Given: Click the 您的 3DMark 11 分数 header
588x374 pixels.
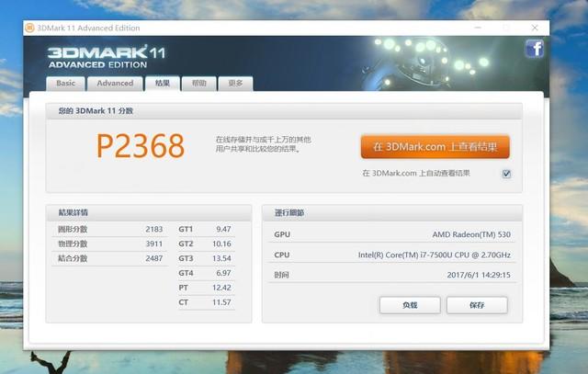Looking at the screenshot, I should (96, 111).
